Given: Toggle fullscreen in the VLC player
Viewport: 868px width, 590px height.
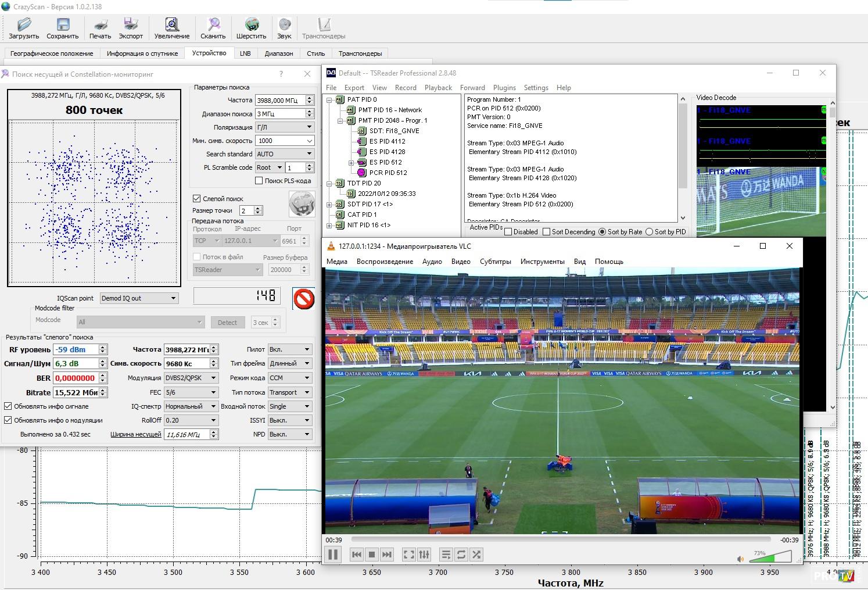Looking at the screenshot, I should pyautogui.click(x=409, y=555).
